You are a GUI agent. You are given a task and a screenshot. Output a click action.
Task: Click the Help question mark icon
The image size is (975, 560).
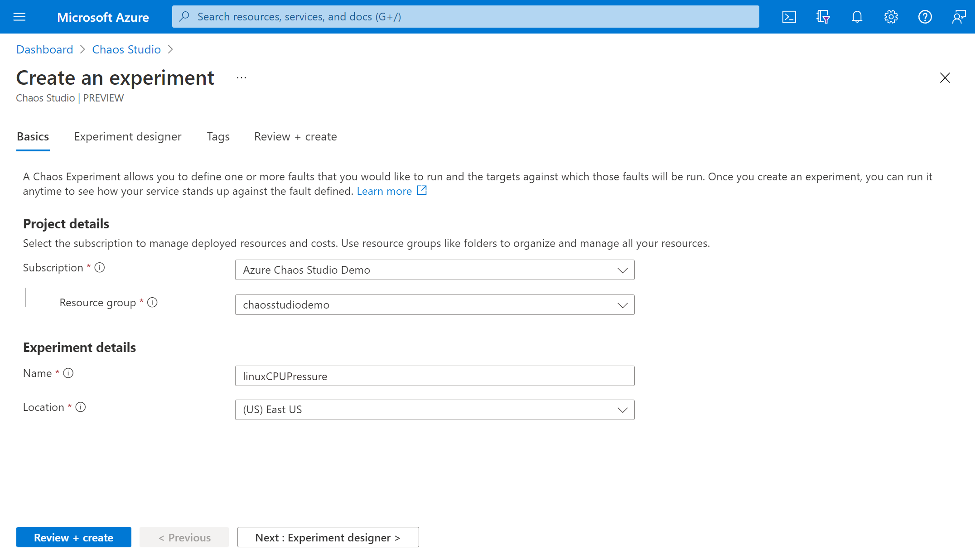click(925, 16)
